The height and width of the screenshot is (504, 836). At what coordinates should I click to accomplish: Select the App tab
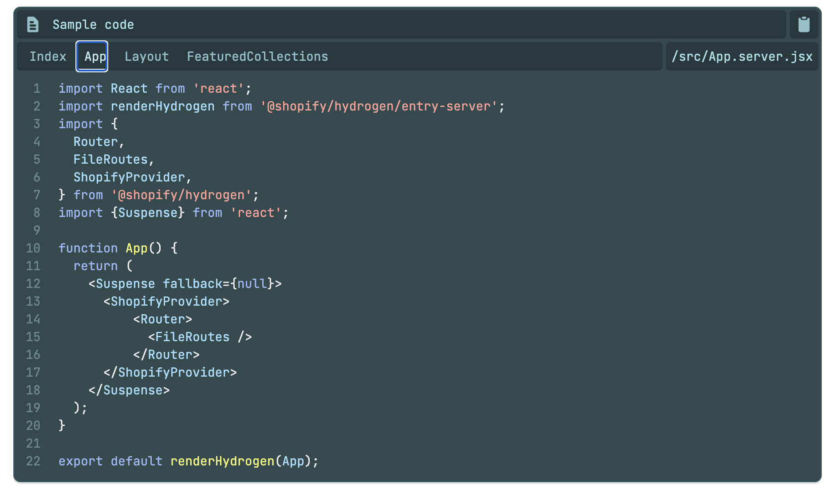(92, 56)
